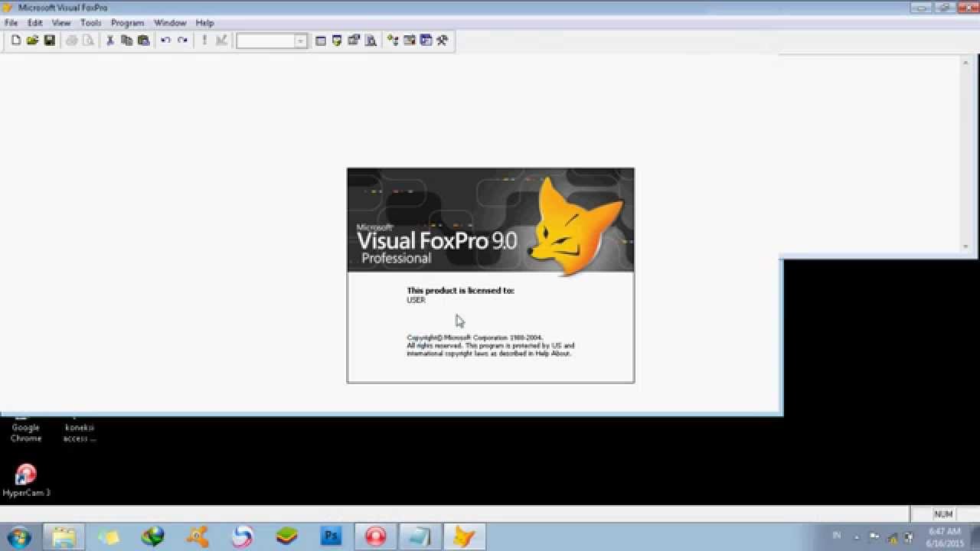The image size is (980, 551).
Task: Launch the Class Browser toolbar icon
Action: (393, 41)
